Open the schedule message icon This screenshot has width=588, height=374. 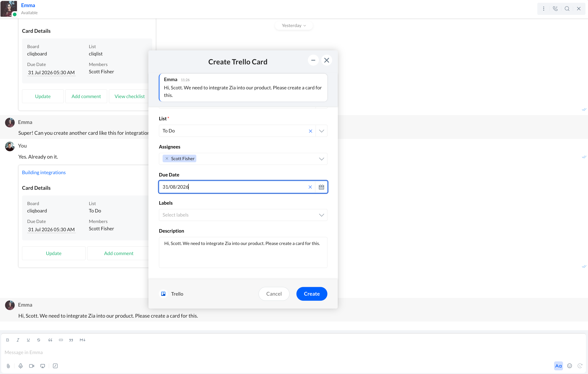[580, 366]
